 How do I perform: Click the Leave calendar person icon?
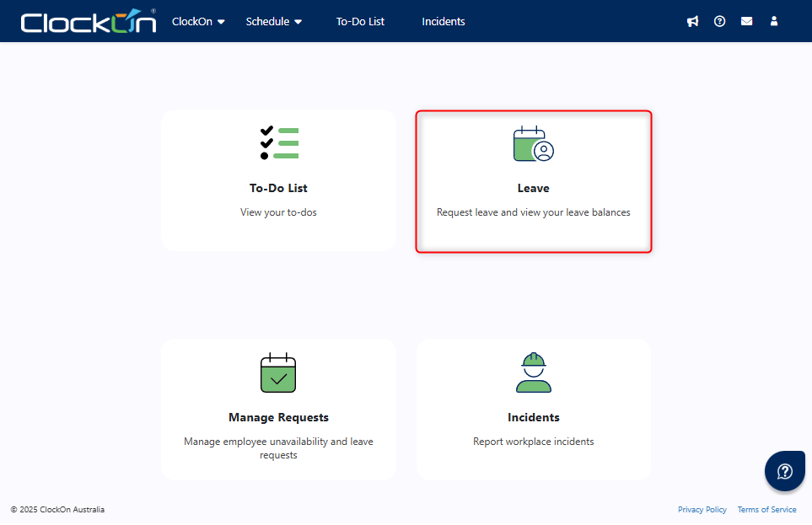[x=534, y=144]
